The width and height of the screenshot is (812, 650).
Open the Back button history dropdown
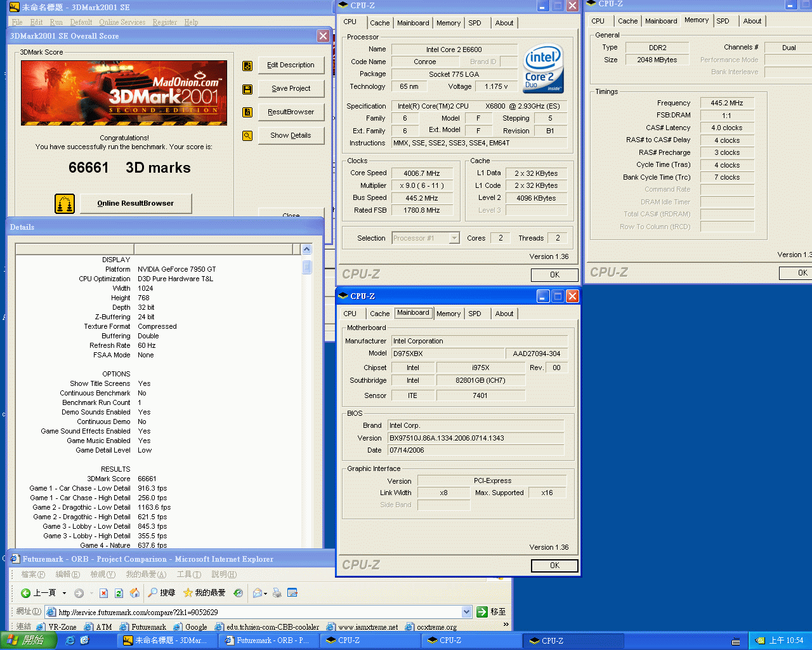point(64,593)
